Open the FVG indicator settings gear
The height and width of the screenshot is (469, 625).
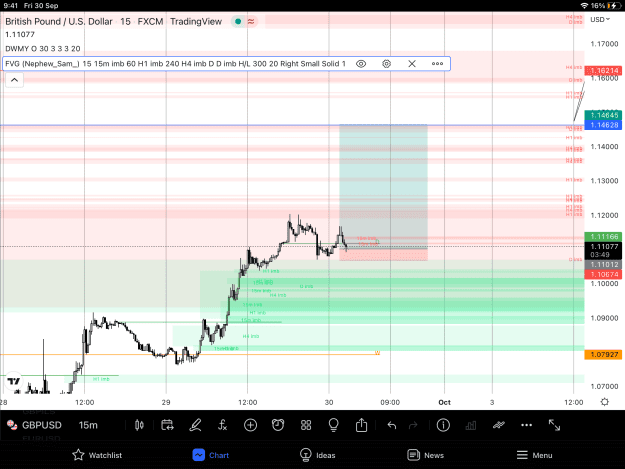386,64
